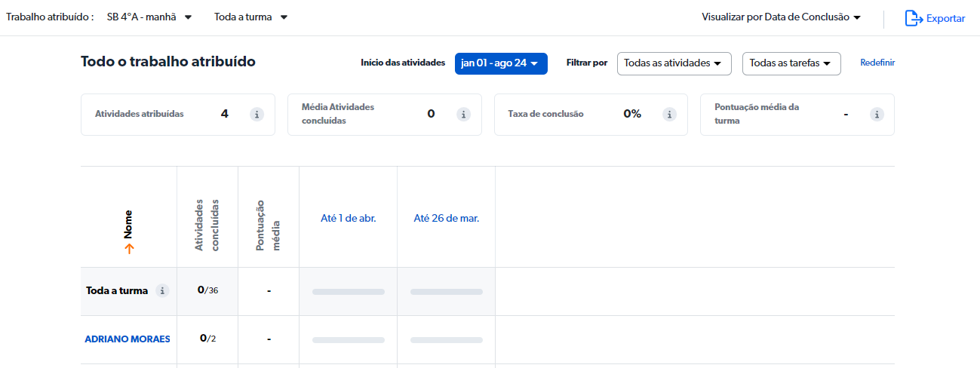Click Toda a turma progress bar under Até 1 de abr.
The width and height of the screenshot is (980, 368).
click(x=349, y=292)
